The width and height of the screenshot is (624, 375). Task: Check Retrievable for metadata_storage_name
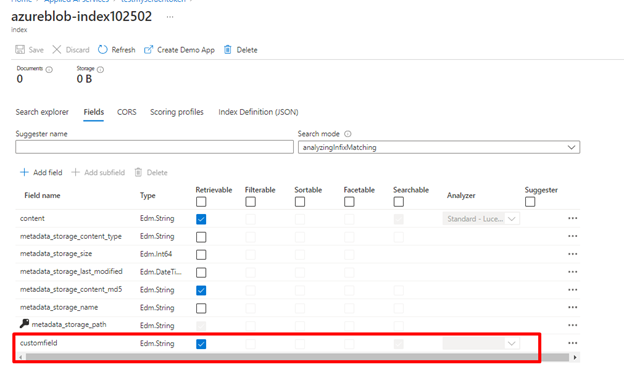201,308
